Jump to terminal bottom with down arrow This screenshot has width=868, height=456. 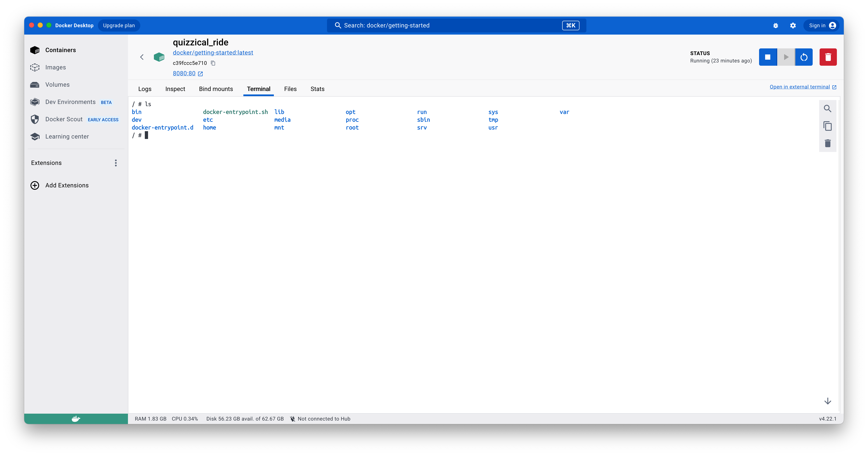pyautogui.click(x=827, y=401)
